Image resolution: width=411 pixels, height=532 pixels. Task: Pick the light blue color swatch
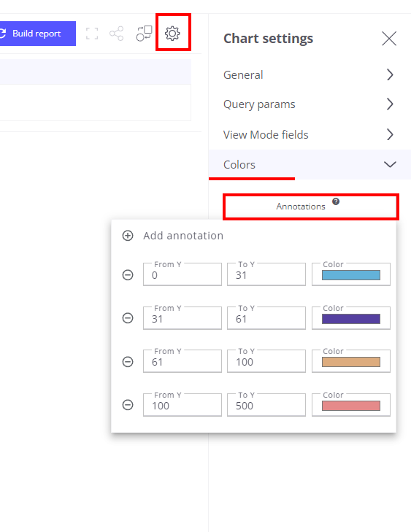(351, 275)
